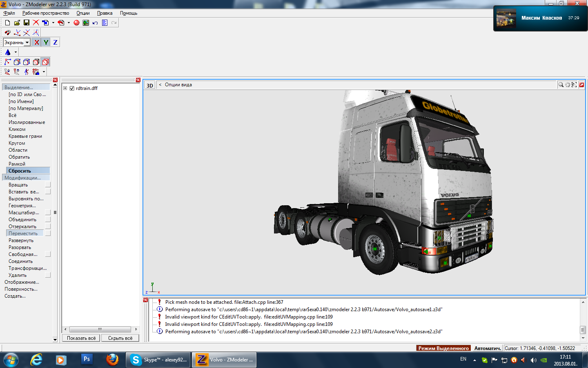Viewport: 588px width, 368px height.
Task: Open the materials editor red sphere icon
Action: (x=76, y=23)
